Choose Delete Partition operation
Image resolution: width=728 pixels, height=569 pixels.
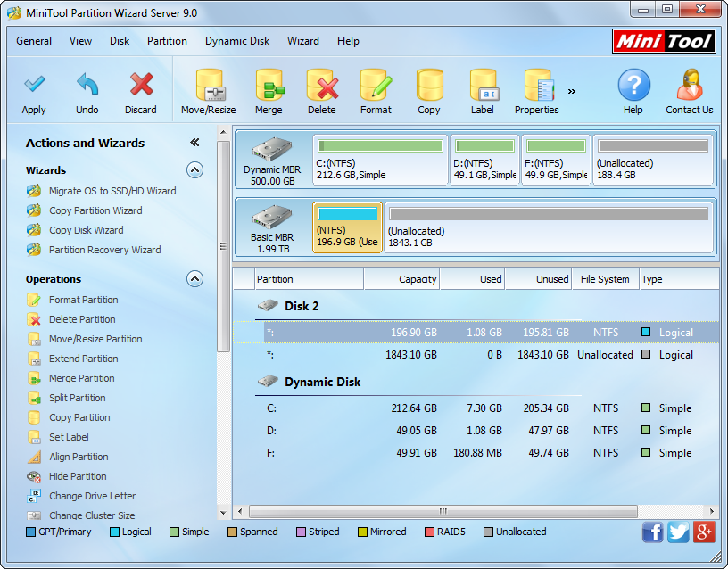click(x=82, y=319)
